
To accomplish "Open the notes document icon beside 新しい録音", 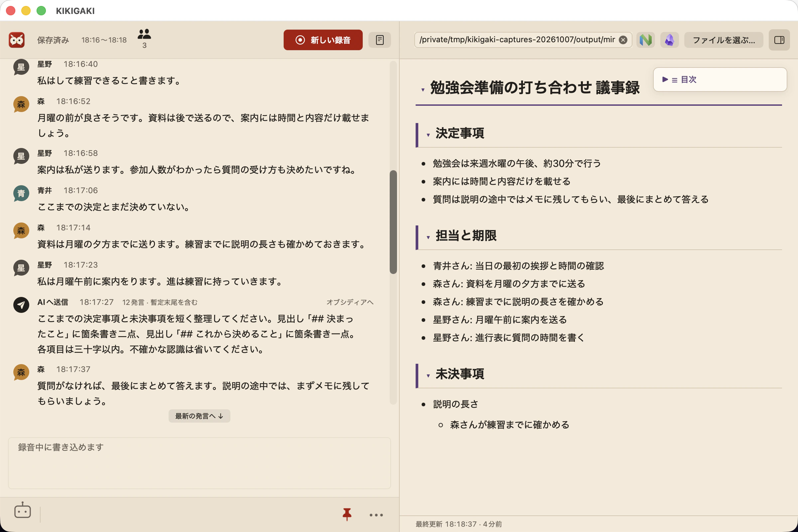I will pos(380,40).
